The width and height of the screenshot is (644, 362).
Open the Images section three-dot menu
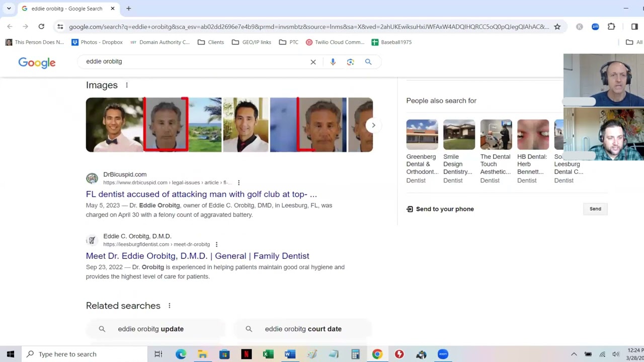127,85
